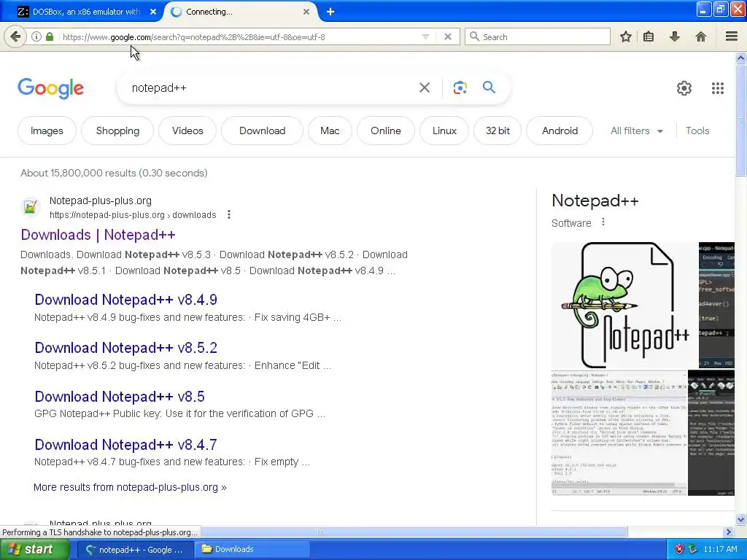The height and width of the screenshot is (560, 747).
Task: Click the Notepad++ knowledge panel title
Action: (x=595, y=201)
